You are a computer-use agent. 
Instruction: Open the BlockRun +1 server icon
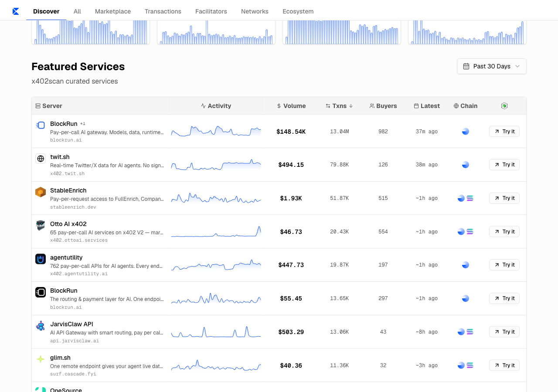(x=41, y=125)
